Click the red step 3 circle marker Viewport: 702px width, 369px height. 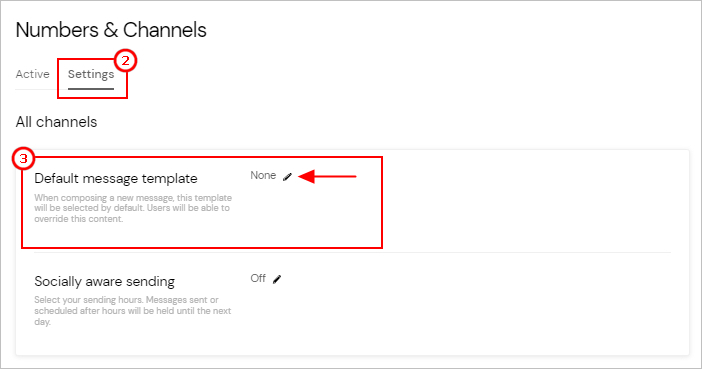[x=23, y=159]
